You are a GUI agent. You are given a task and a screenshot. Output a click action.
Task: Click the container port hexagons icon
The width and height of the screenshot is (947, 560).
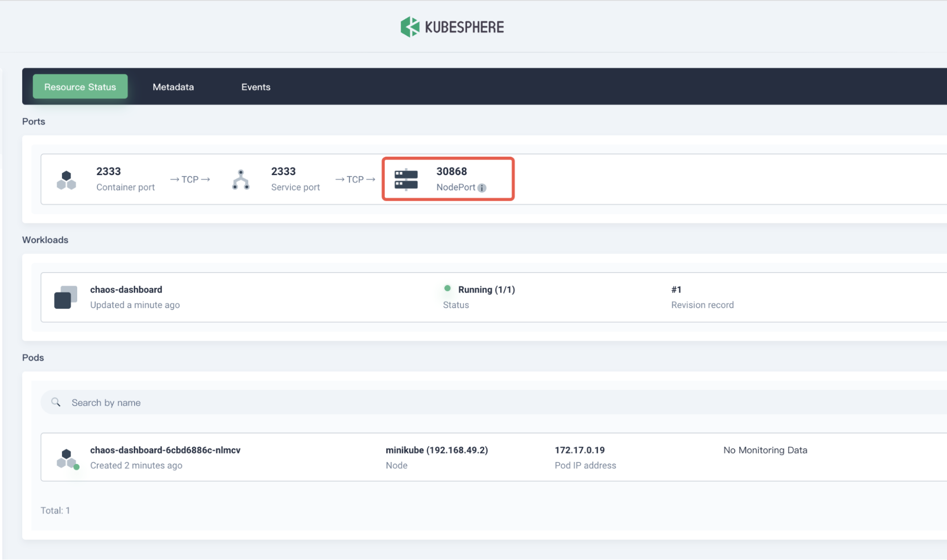(66, 180)
